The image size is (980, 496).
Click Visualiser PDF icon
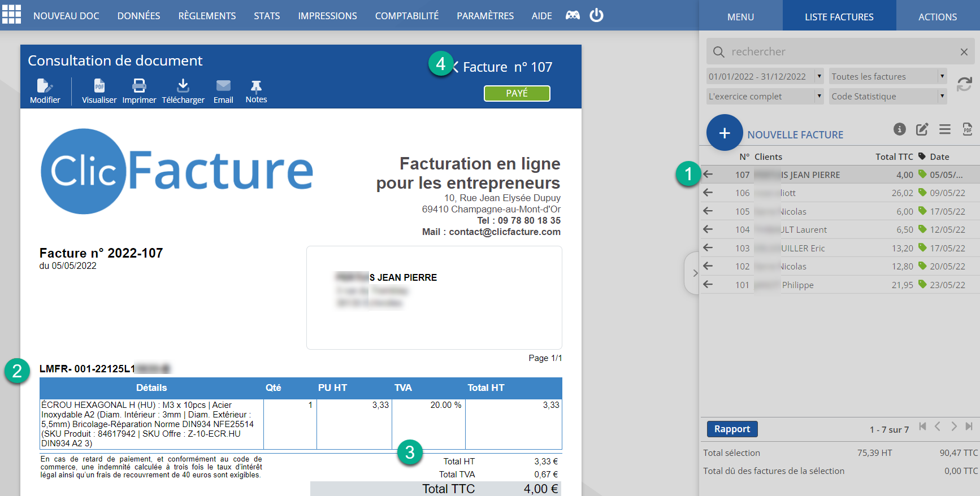[x=99, y=85]
